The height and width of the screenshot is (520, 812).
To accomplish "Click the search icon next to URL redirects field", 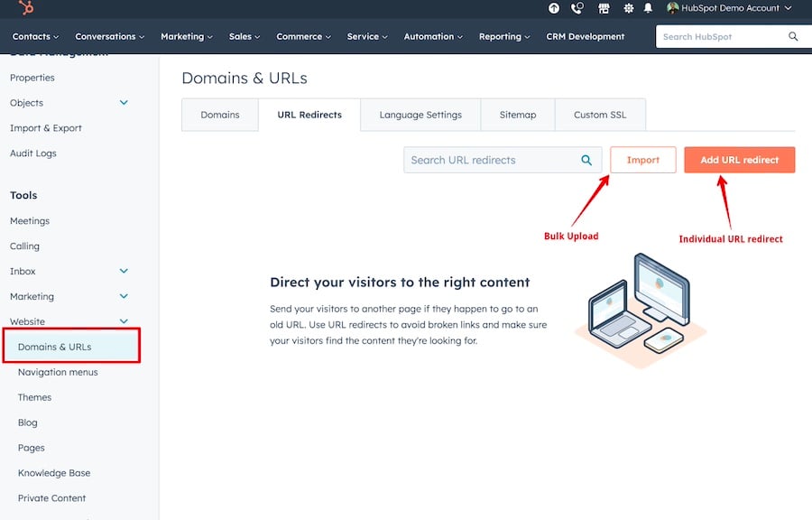I will [586, 159].
